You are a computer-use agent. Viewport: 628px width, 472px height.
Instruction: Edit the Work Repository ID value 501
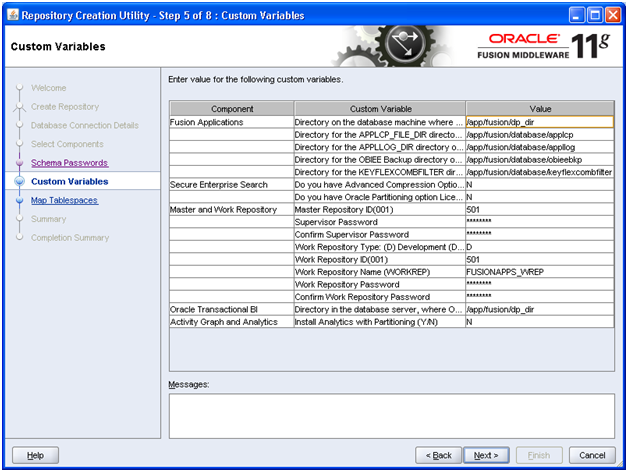coord(540,259)
